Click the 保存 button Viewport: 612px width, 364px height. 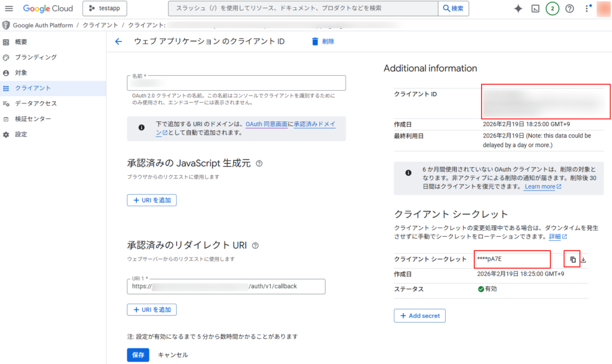click(138, 354)
